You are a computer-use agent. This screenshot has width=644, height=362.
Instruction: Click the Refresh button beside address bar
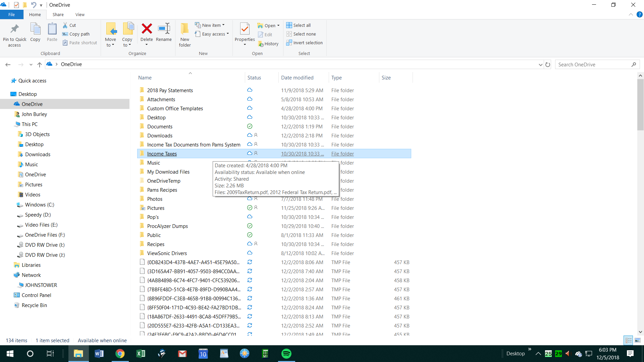(x=548, y=64)
